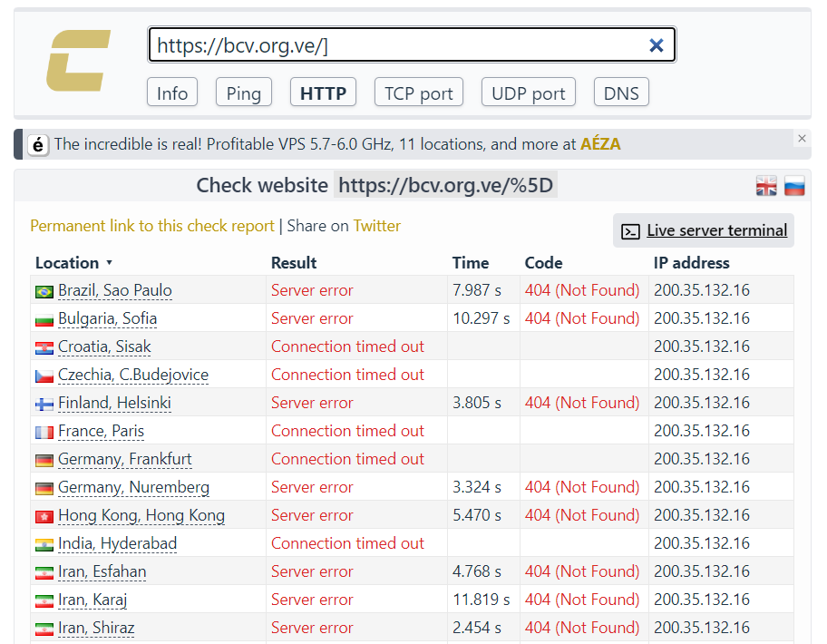This screenshot has width=827, height=644.
Task: Click Connection timed out in Croatia row
Action: click(347, 346)
